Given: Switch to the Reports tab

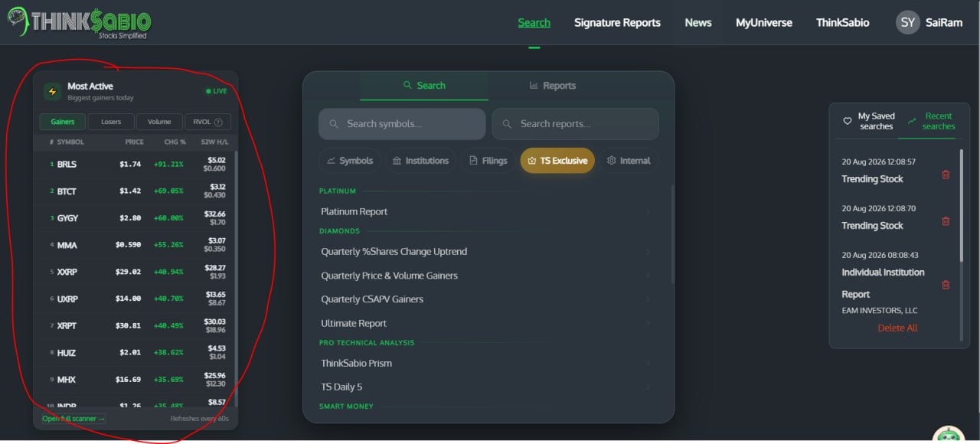Looking at the screenshot, I should [552, 86].
